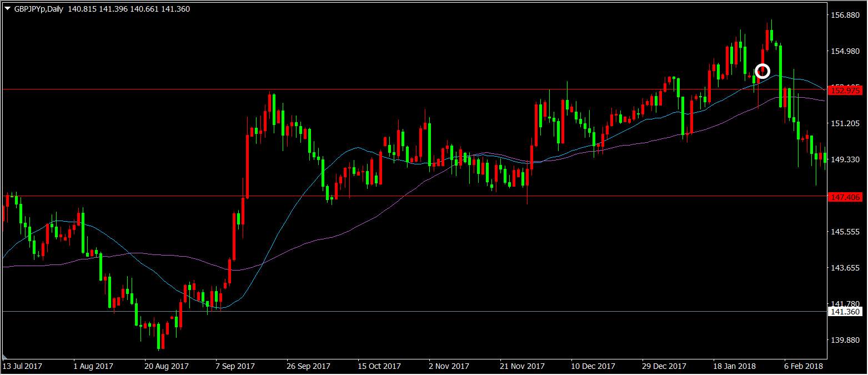This screenshot has height=375, width=868.
Task: Click the 7 Sep 2017 date label
Action: click(x=235, y=366)
